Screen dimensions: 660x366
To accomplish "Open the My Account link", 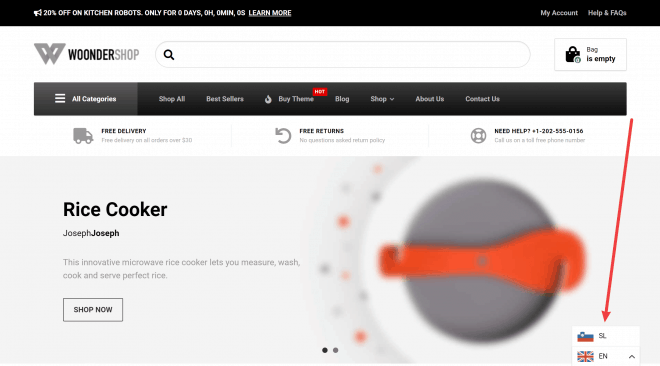I will pos(559,13).
